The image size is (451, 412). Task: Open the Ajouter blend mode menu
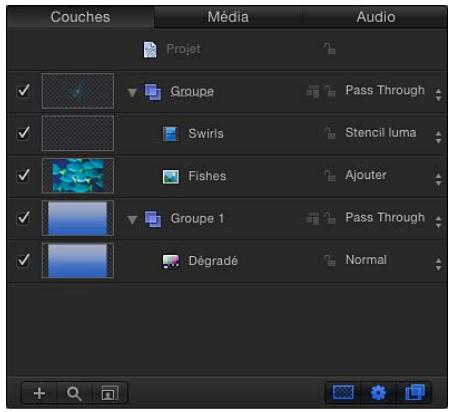pyautogui.click(x=366, y=175)
